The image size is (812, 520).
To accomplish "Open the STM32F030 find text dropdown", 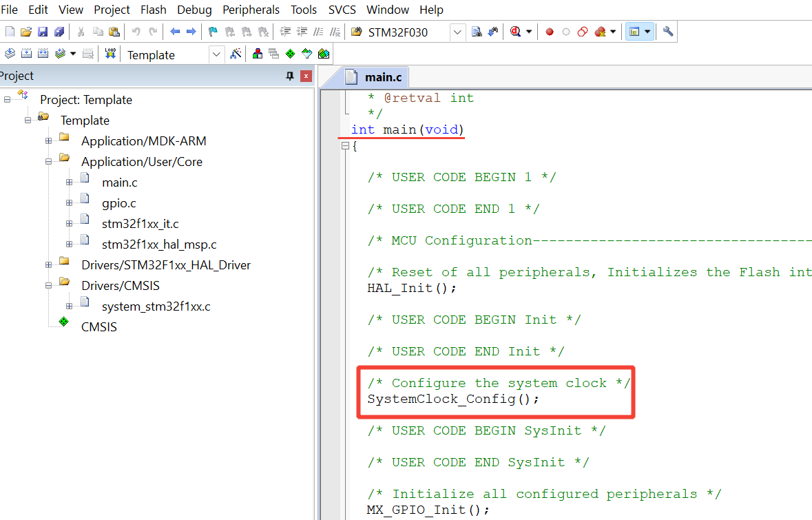I will pyautogui.click(x=457, y=32).
